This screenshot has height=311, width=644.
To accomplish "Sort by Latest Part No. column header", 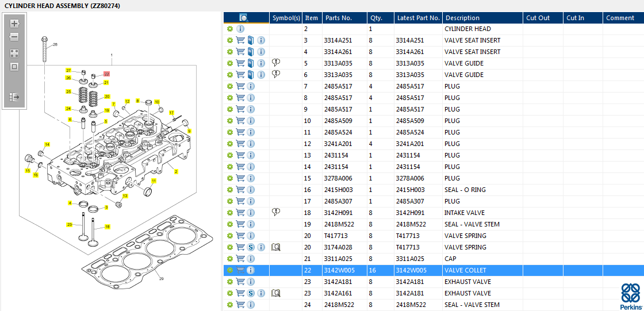I will click(x=419, y=18).
